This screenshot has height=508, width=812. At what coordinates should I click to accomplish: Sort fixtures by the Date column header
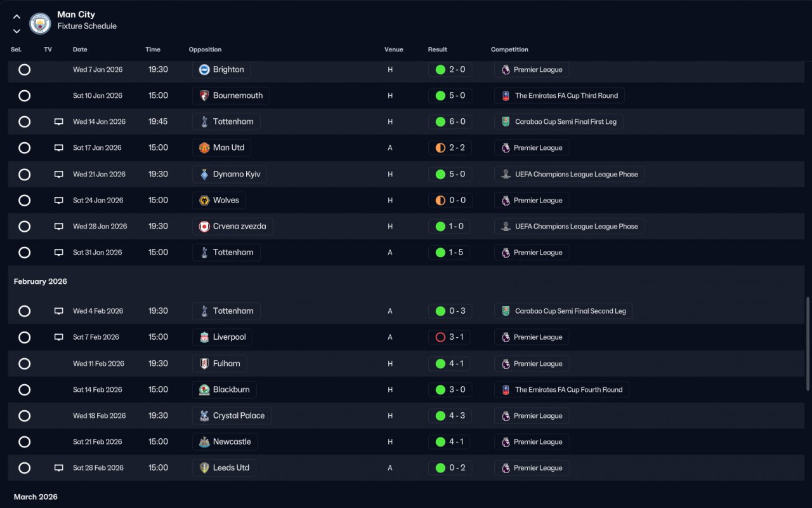[80, 50]
